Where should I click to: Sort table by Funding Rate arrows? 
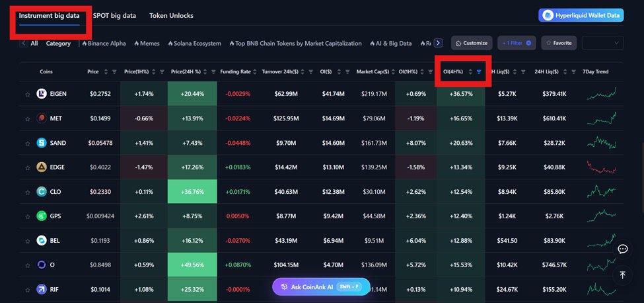pyautogui.click(x=256, y=72)
